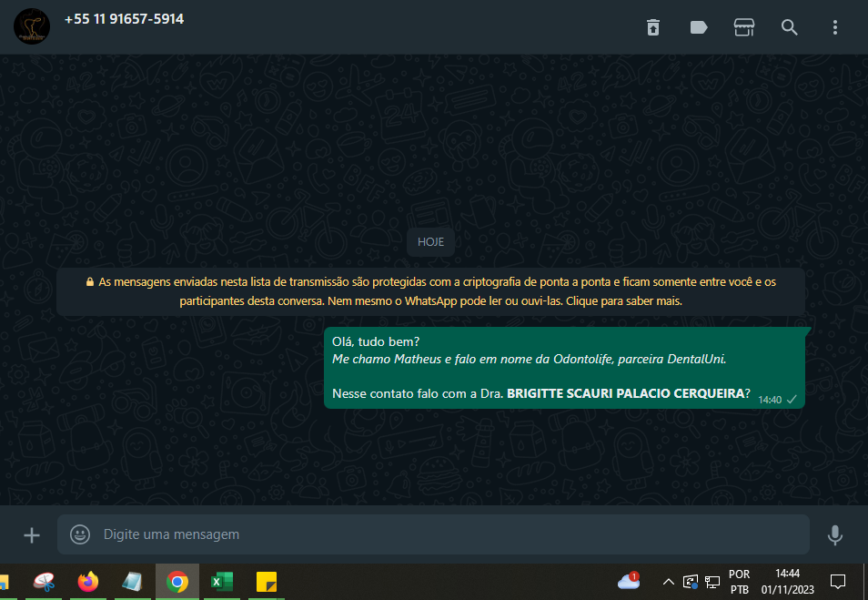Image resolution: width=868 pixels, height=600 pixels.
Task: Open Snipping Tool from the taskbar
Action: (44, 582)
